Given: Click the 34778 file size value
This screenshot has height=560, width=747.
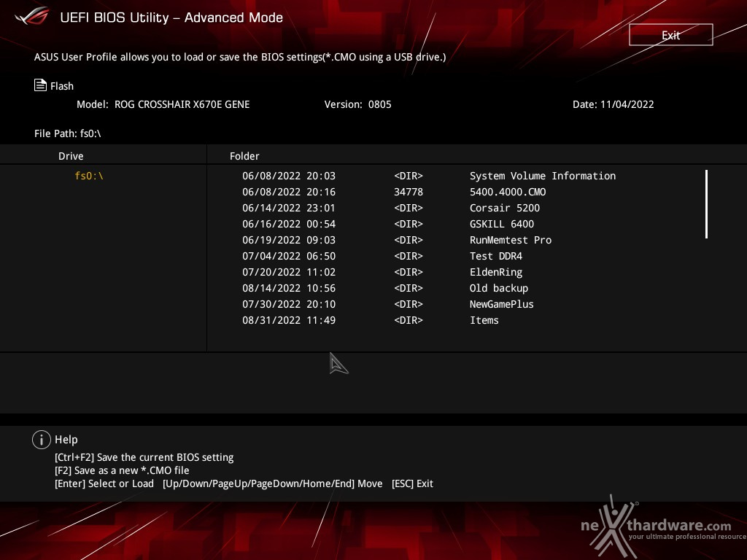Looking at the screenshot, I should (x=409, y=192).
